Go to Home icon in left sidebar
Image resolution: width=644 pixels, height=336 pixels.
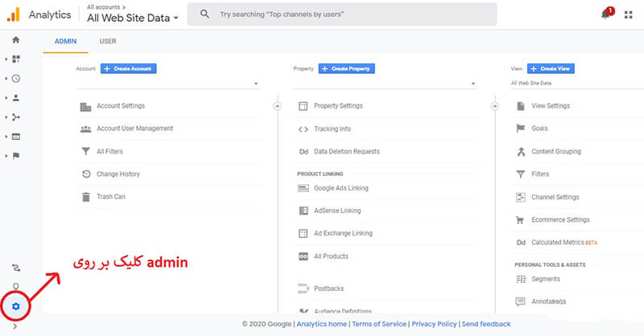click(16, 39)
